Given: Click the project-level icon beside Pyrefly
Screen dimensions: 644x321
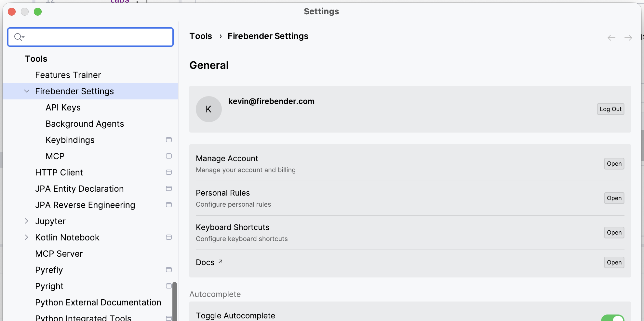Looking at the screenshot, I should coord(169,270).
